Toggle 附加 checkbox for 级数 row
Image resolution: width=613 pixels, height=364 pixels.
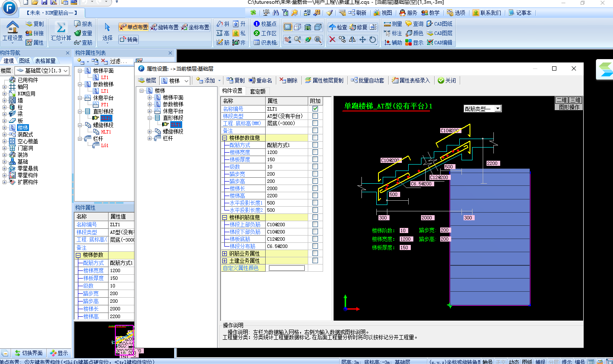click(x=315, y=167)
